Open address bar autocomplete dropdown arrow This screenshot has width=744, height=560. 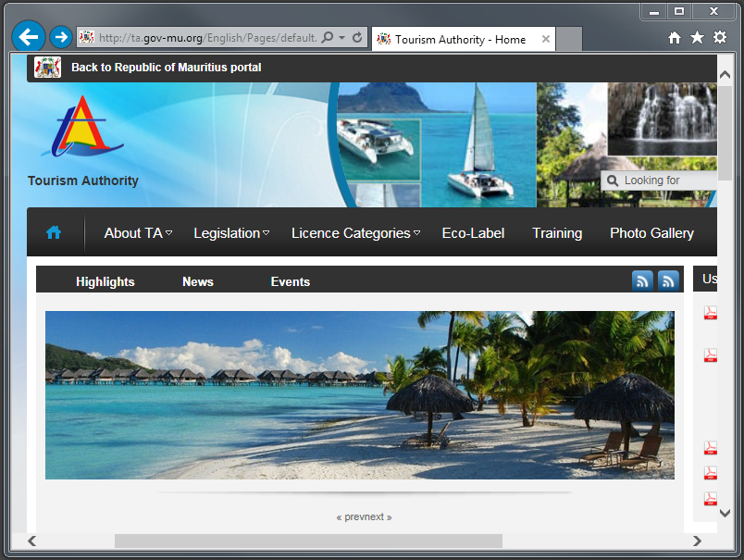pos(341,38)
